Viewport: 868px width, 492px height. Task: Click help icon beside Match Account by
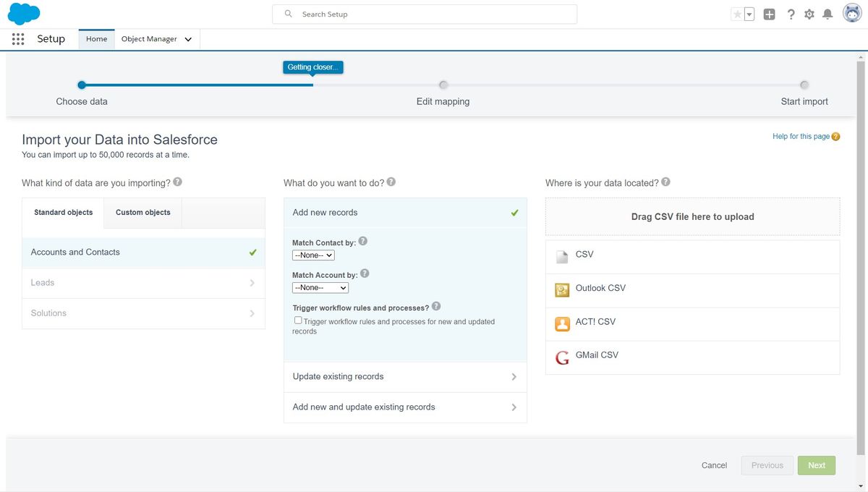pyautogui.click(x=365, y=273)
